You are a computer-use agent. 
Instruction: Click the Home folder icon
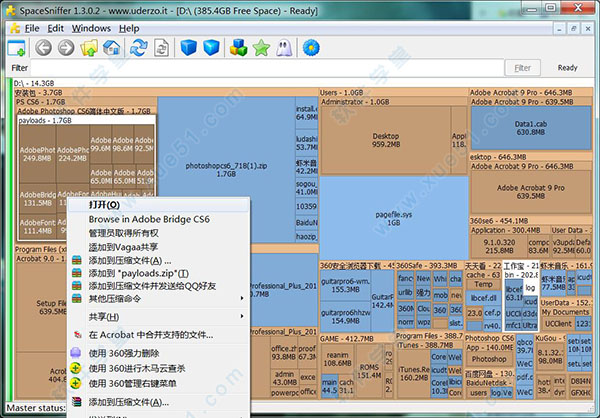tap(111, 48)
